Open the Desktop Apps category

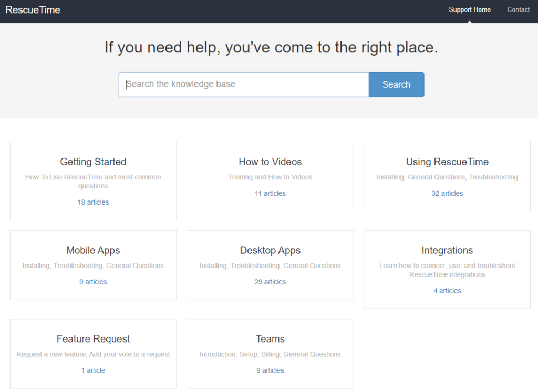pyautogui.click(x=270, y=250)
